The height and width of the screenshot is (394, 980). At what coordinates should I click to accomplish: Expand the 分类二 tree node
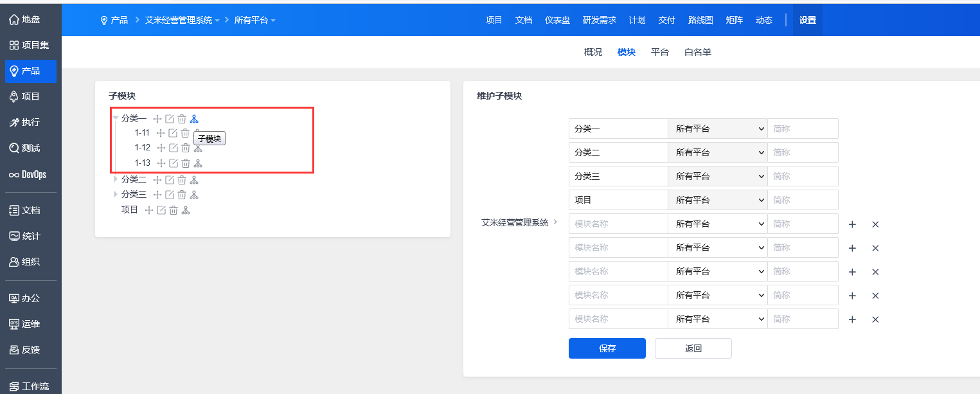pyautogui.click(x=116, y=179)
